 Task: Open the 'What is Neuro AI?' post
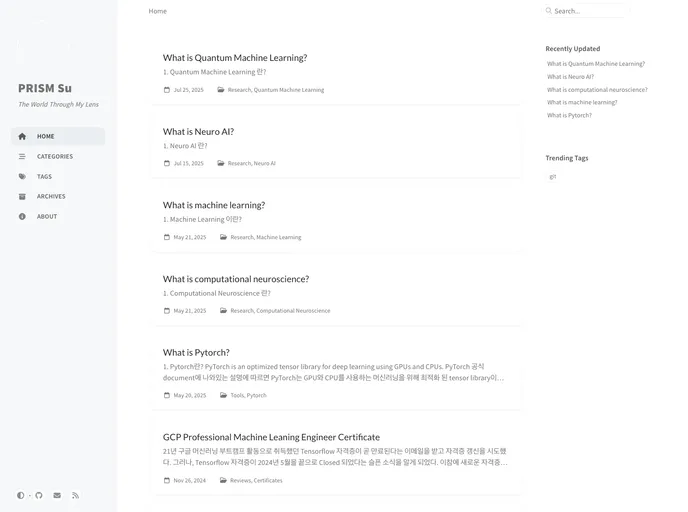click(198, 131)
